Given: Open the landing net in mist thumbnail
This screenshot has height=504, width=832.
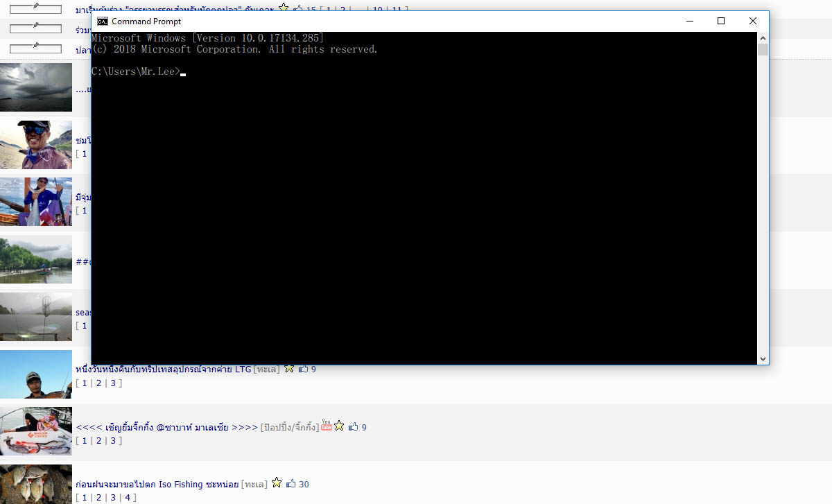Looking at the screenshot, I should coord(36,317).
